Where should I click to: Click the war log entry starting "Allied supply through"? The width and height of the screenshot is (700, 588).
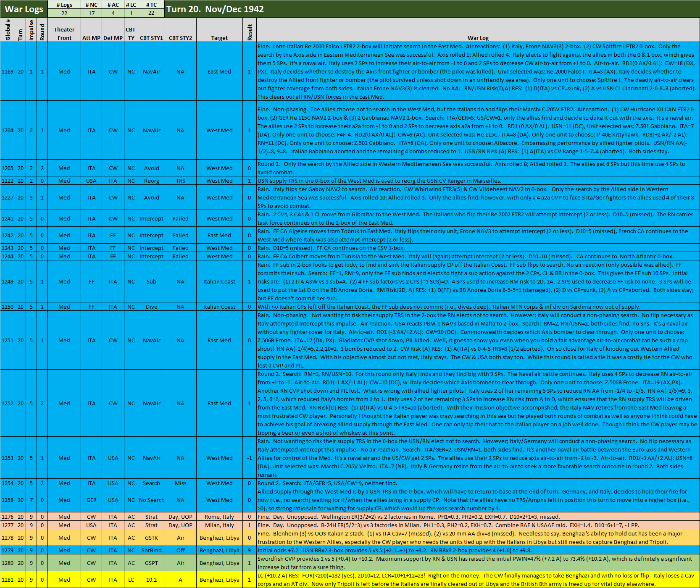pos(478,500)
